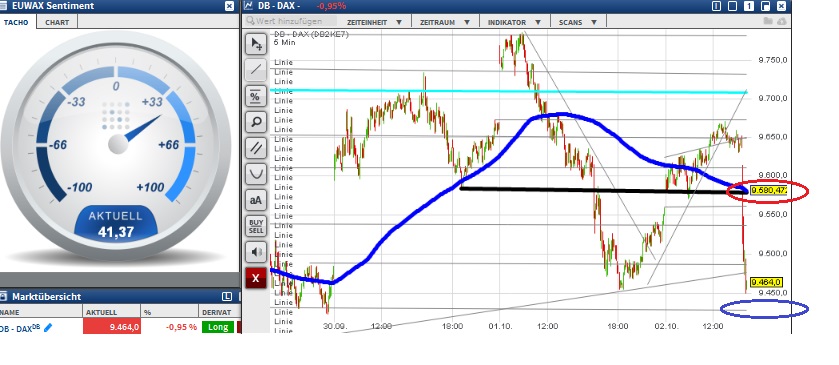Click the 30.09. date axis label
Viewport: 839px width, 365px height.
pyautogui.click(x=334, y=326)
